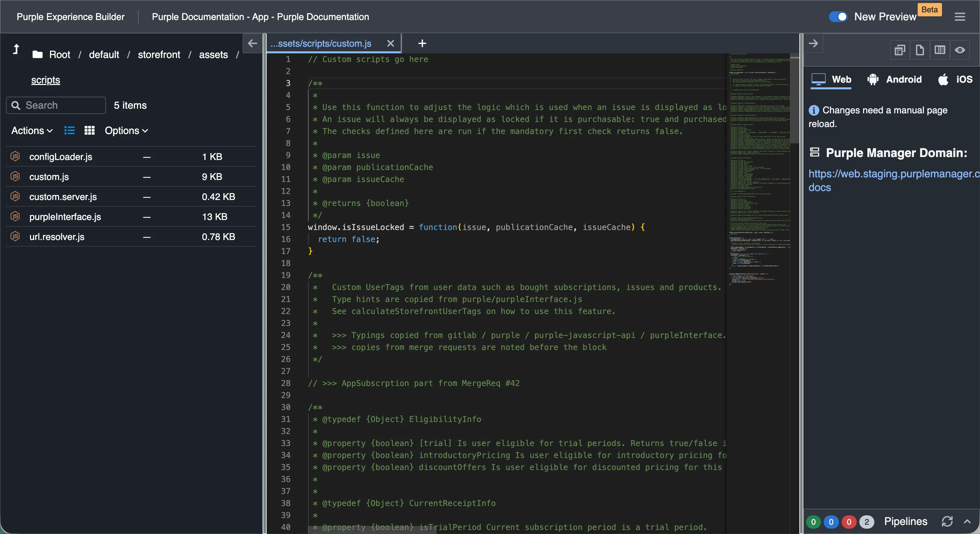Add a new editor tab with plus
980x534 pixels.
point(422,44)
